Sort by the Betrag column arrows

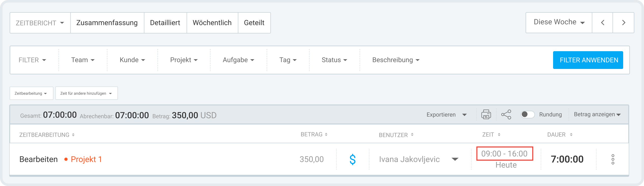pos(326,135)
